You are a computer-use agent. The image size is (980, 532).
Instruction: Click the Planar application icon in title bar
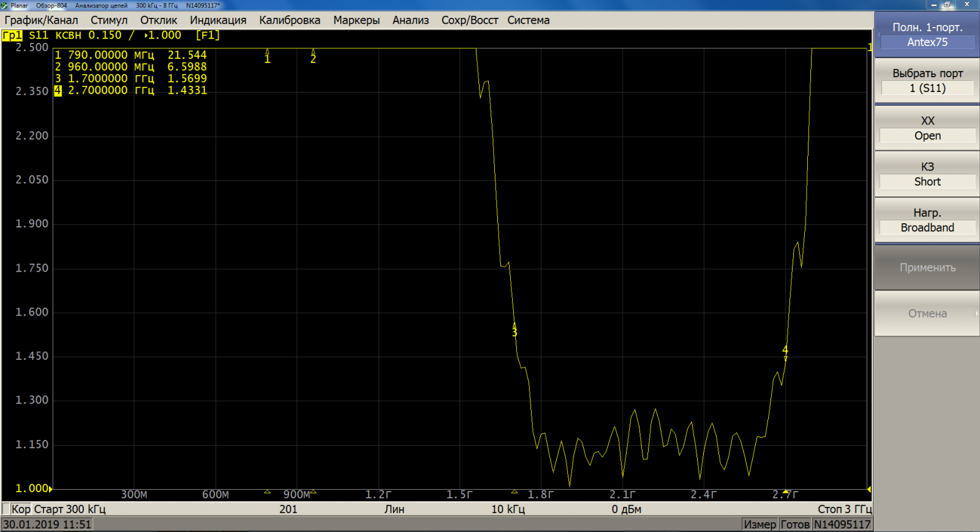[4, 5]
